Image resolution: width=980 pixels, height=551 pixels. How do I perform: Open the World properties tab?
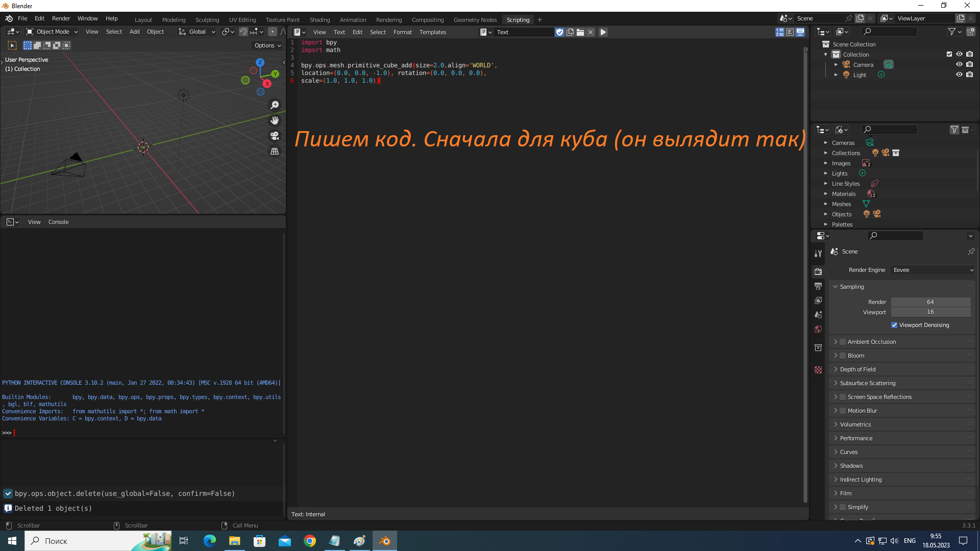click(x=818, y=329)
